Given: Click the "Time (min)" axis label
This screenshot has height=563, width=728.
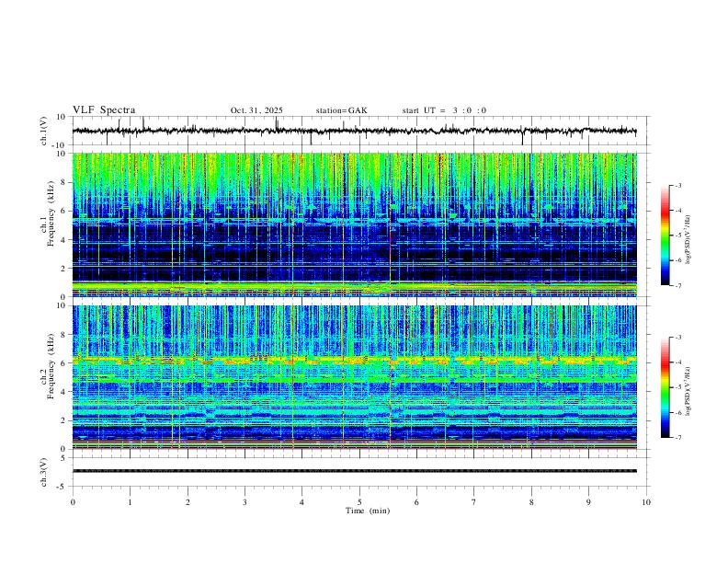Looking at the screenshot, I should click(368, 511).
